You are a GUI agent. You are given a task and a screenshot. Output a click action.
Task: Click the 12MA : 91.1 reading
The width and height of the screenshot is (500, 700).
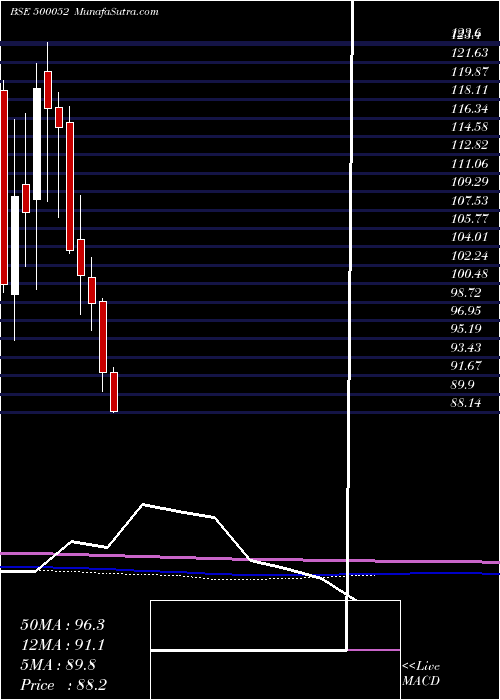[62, 645]
